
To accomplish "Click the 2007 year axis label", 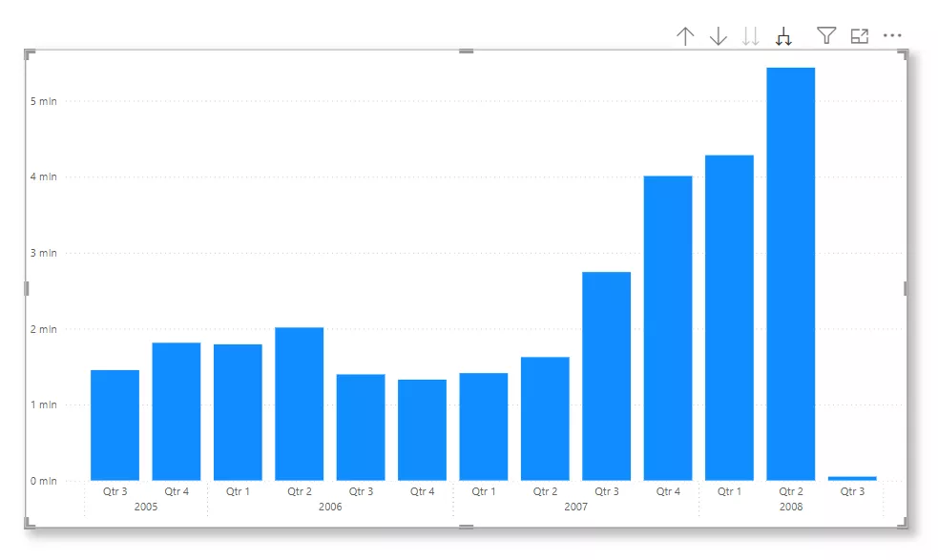I will (575, 507).
